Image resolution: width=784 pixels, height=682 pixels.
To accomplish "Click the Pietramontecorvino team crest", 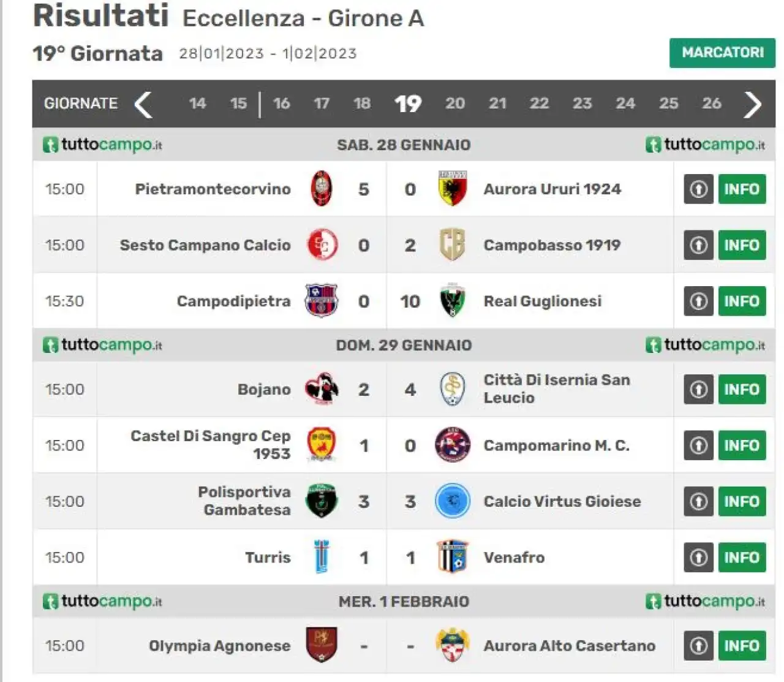I will [322, 189].
